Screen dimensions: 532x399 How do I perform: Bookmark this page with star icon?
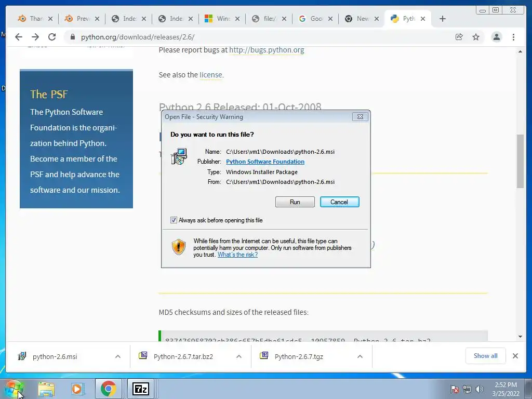tap(476, 37)
